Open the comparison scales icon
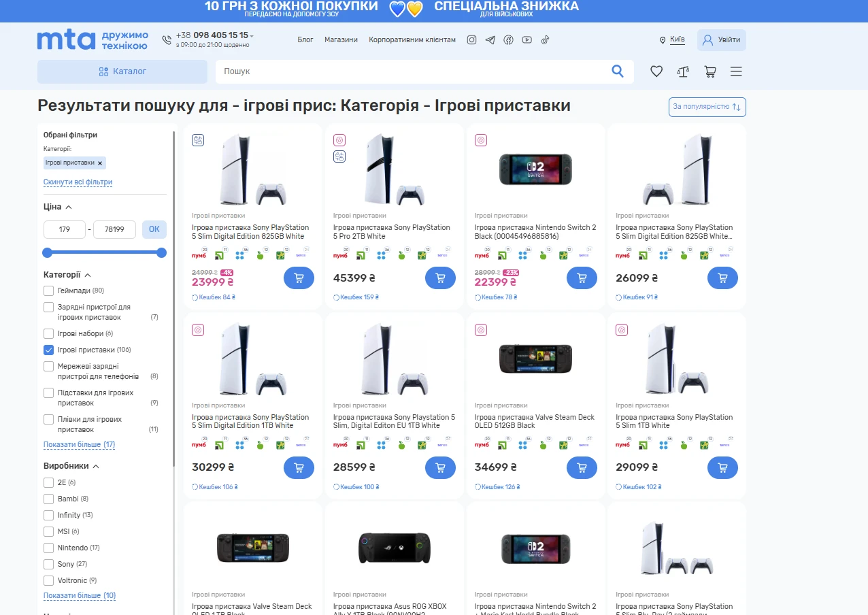Image resolution: width=868 pixels, height=615 pixels. tap(683, 71)
